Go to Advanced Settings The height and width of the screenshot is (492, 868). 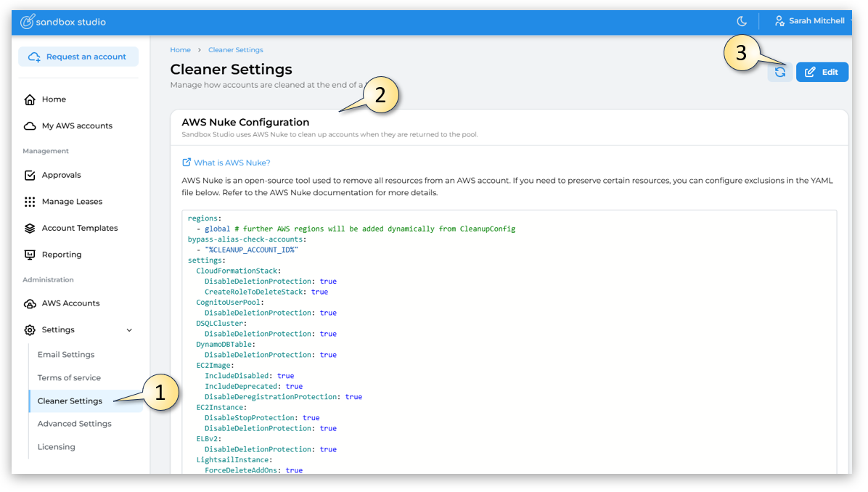click(x=74, y=424)
